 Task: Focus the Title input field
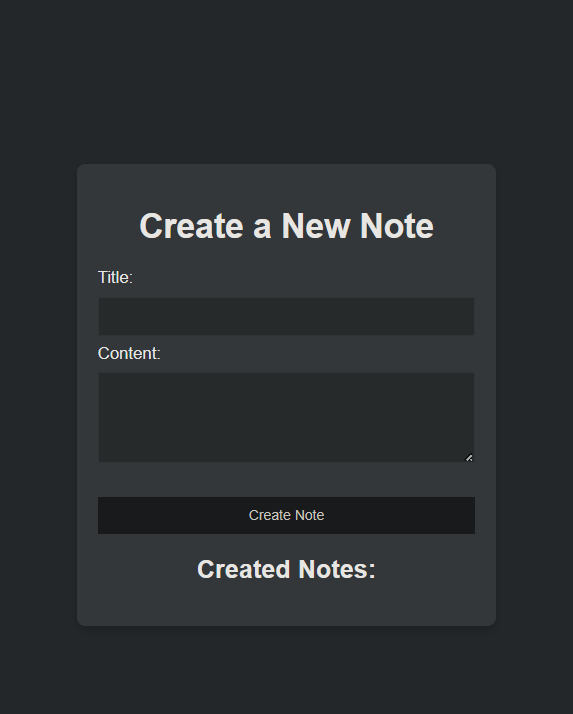click(286, 316)
